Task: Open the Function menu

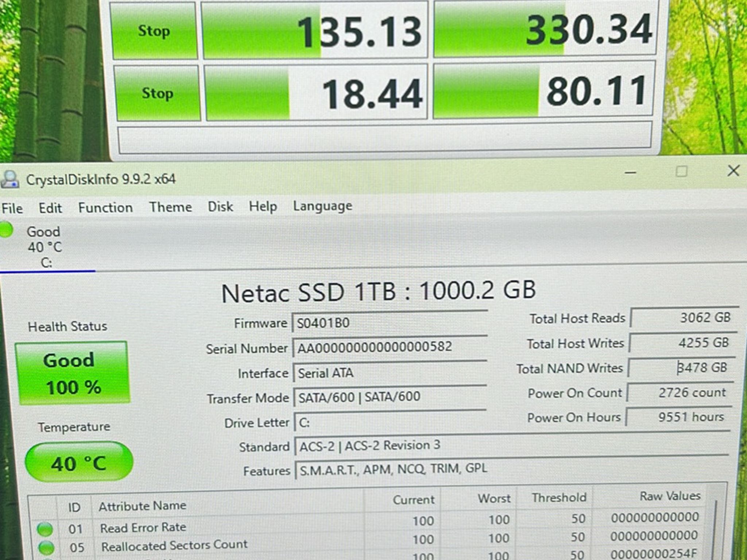Action: point(105,208)
